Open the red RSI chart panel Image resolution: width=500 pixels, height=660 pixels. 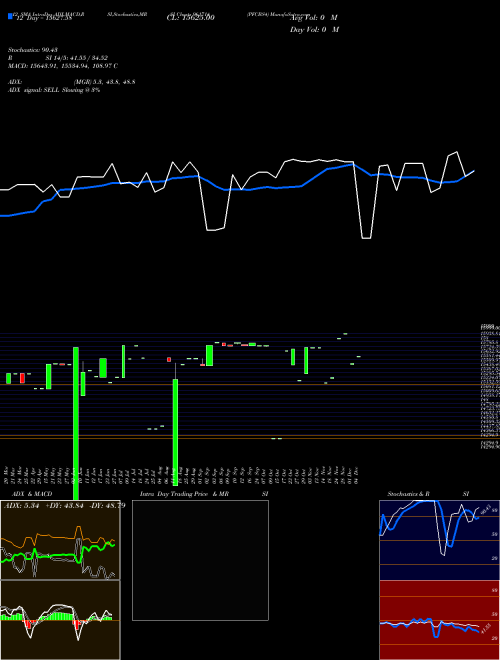(x=439, y=620)
